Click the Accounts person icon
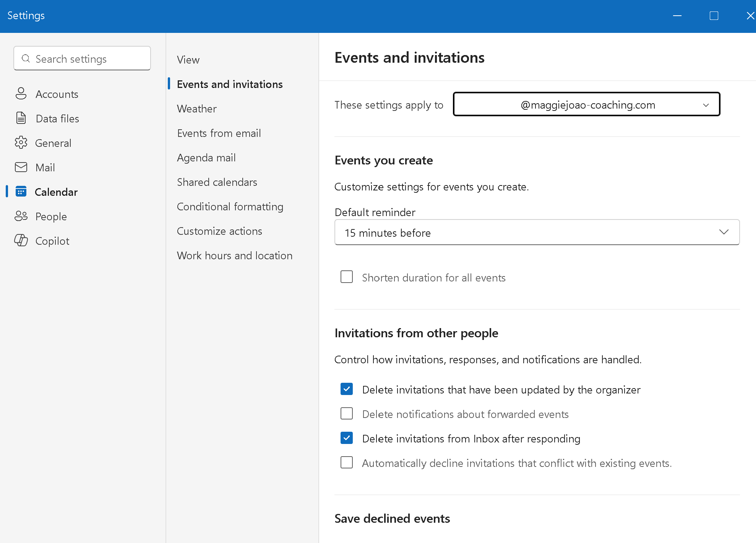Screen dimensions: 756x543 (21, 94)
